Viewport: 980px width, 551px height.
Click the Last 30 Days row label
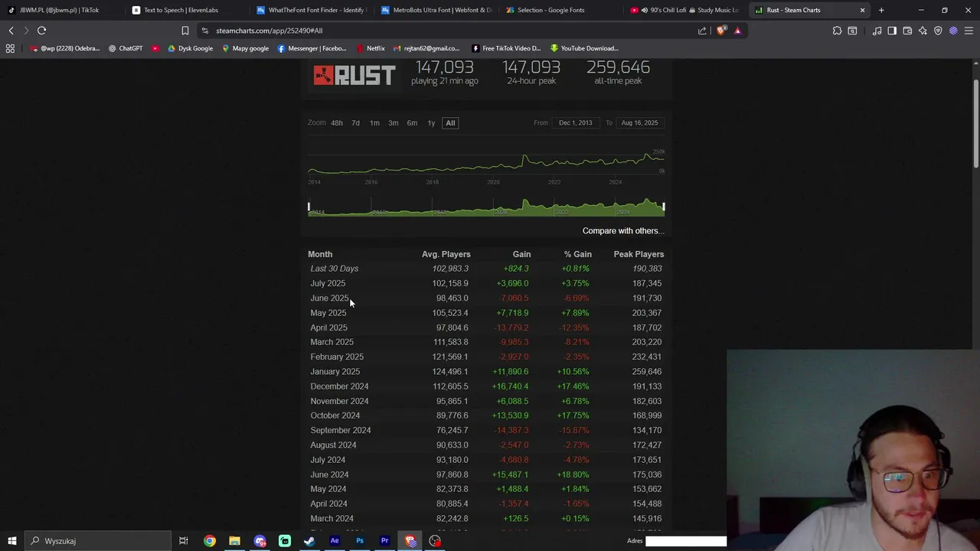click(x=335, y=269)
